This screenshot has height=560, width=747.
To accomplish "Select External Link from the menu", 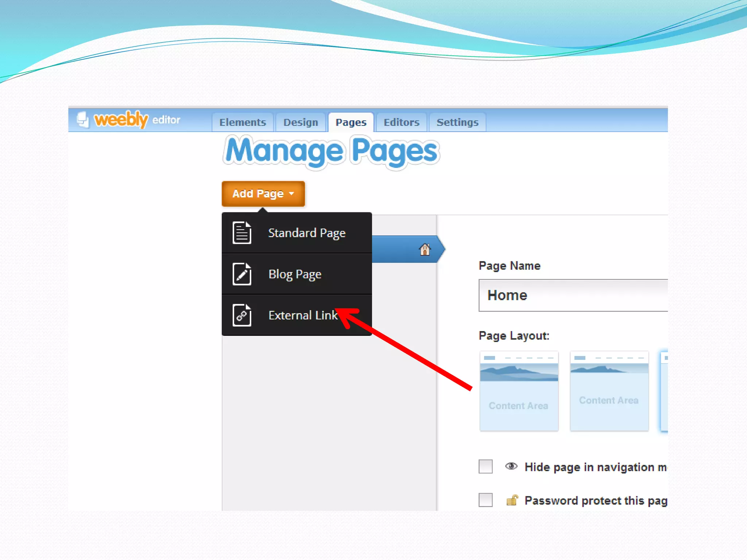I will point(302,315).
